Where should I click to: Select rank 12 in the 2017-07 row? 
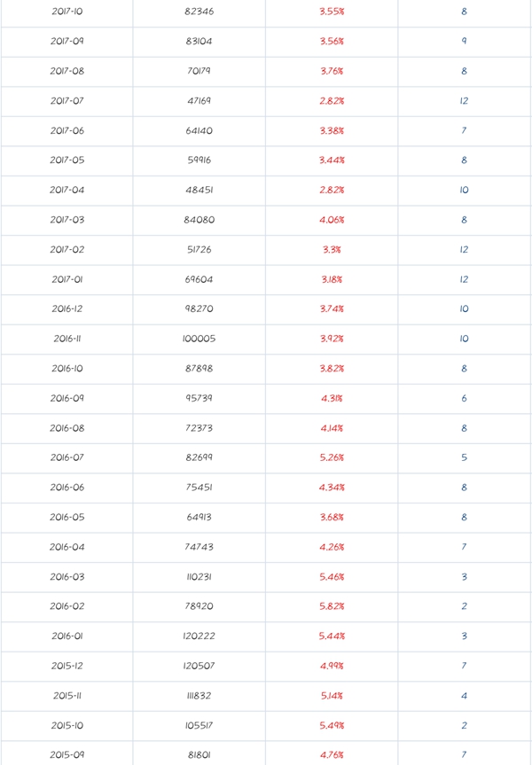coord(464,101)
